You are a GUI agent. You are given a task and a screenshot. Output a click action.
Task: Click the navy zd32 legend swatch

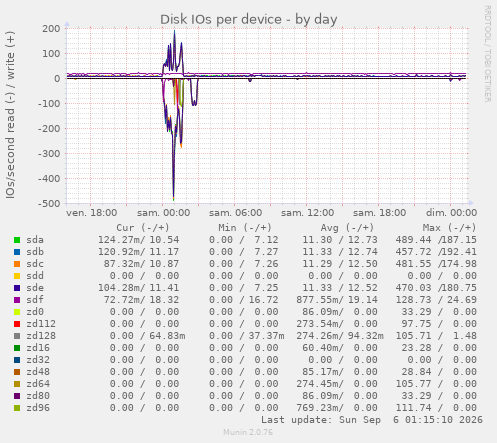click(17, 360)
